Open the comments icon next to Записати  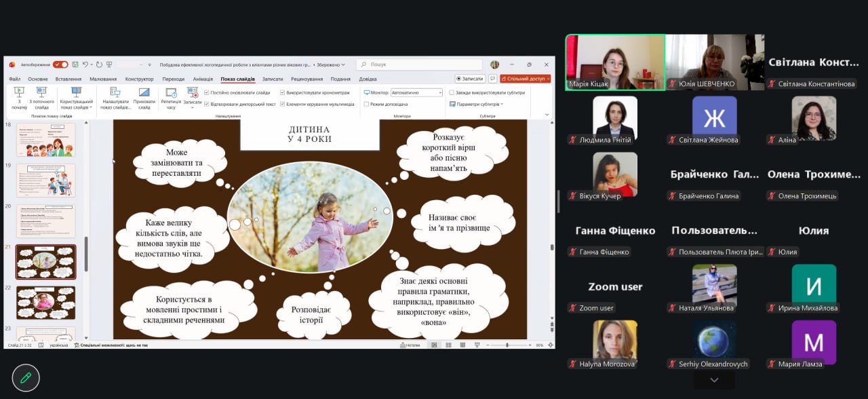493,79
